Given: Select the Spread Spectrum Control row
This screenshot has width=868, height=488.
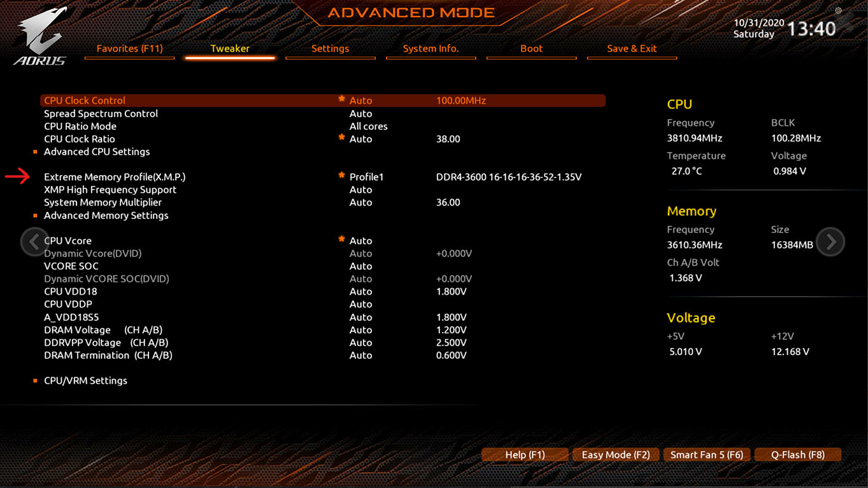Looking at the screenshot, I should click(100, 113).
